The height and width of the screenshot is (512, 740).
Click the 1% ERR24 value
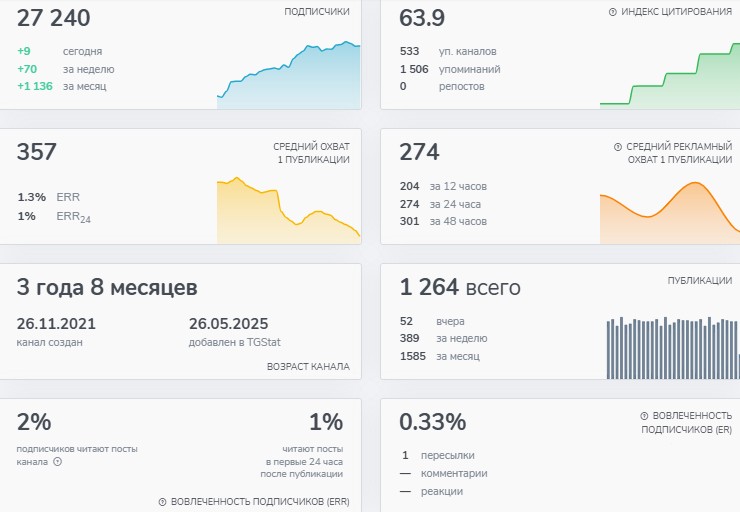[x=26, y=216]
